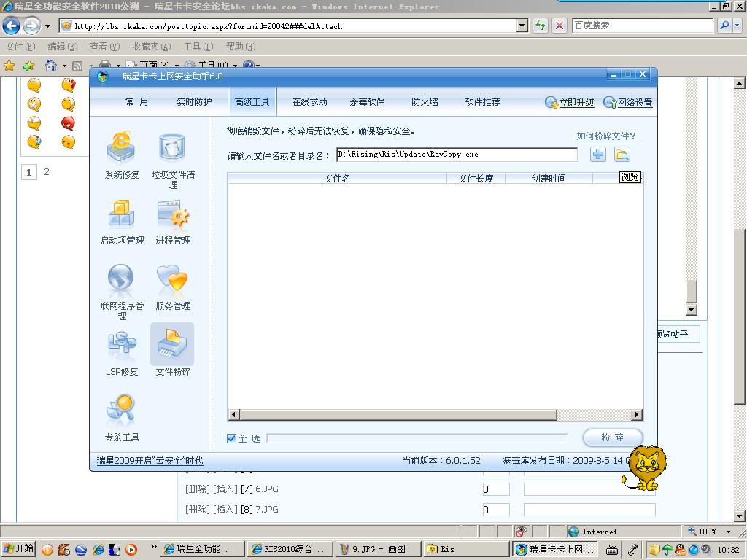Click the favorites star icon
The height and width of the screenshot is (560, 747).
9,66
